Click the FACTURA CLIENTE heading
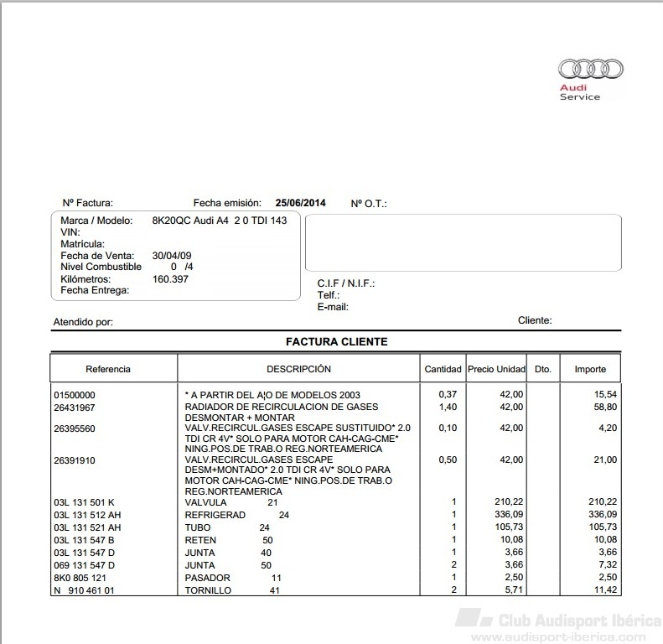The image size is (663, 644). point(337,341)
